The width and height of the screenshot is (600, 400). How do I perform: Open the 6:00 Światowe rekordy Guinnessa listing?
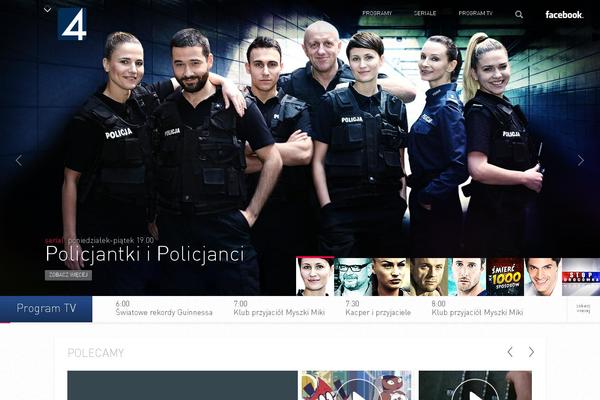pos(164,308)
